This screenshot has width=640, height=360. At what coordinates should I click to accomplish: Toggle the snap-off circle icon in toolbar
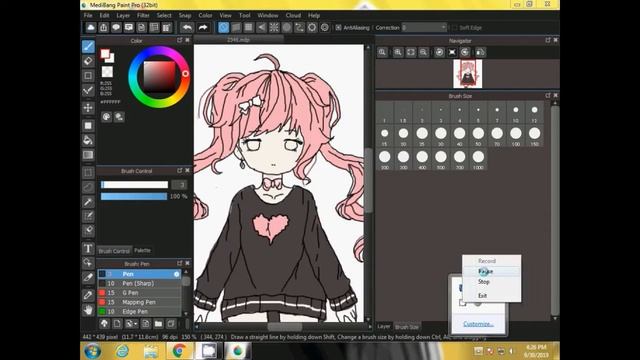[223, 28]
